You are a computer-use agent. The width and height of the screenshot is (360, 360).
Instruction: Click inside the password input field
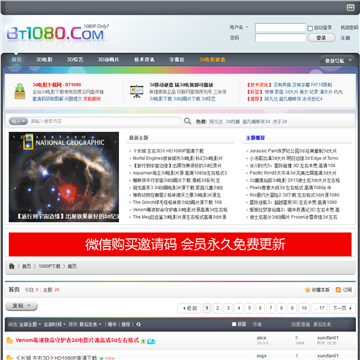click(280, 38)
